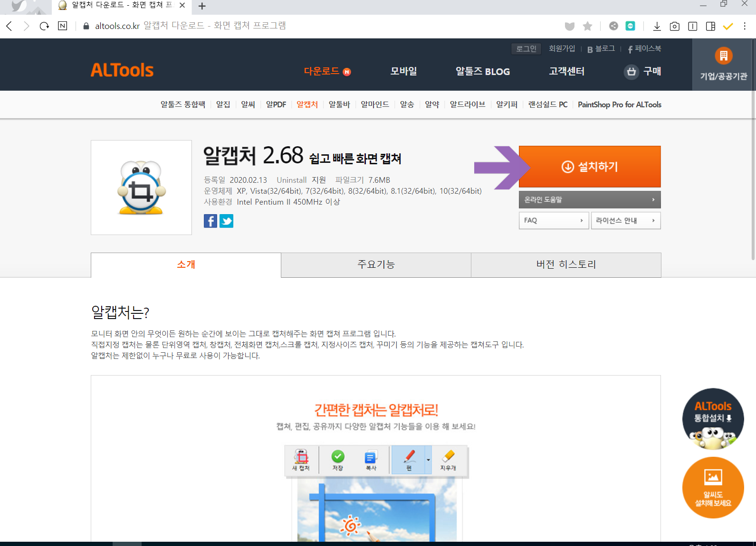Click the reader mode icon

pyautogui.click(x=693, y=26)
